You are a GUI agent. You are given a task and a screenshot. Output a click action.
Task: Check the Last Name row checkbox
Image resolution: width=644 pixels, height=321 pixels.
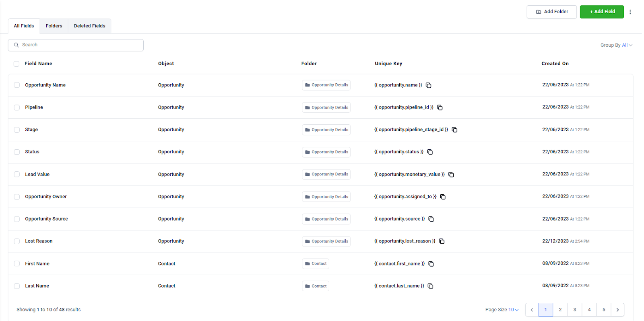[17, 286]
